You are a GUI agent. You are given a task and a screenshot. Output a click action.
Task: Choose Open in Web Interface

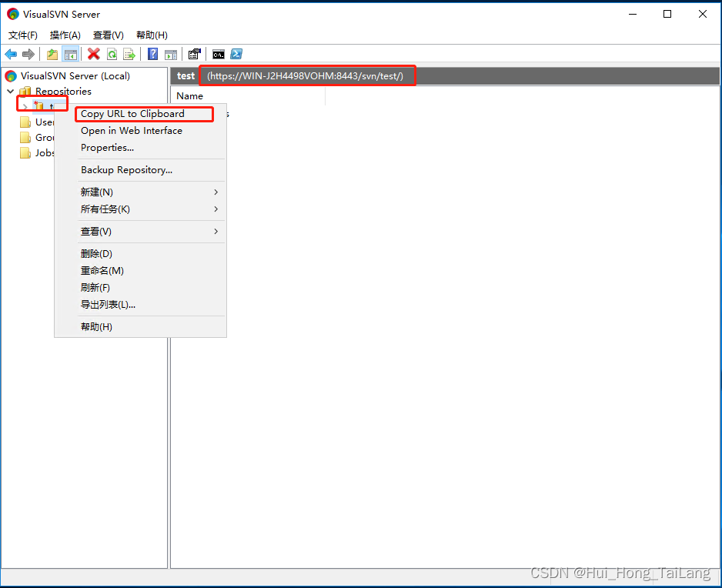140,131
